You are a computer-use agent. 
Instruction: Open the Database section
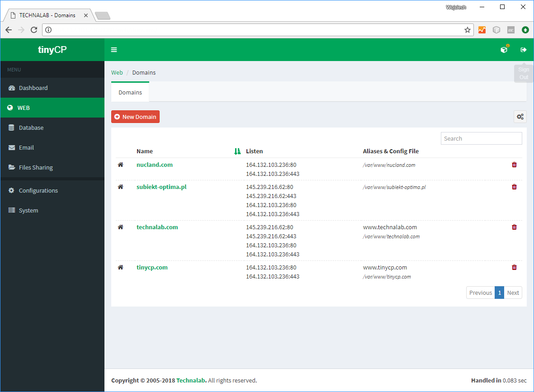coord(52,128)
